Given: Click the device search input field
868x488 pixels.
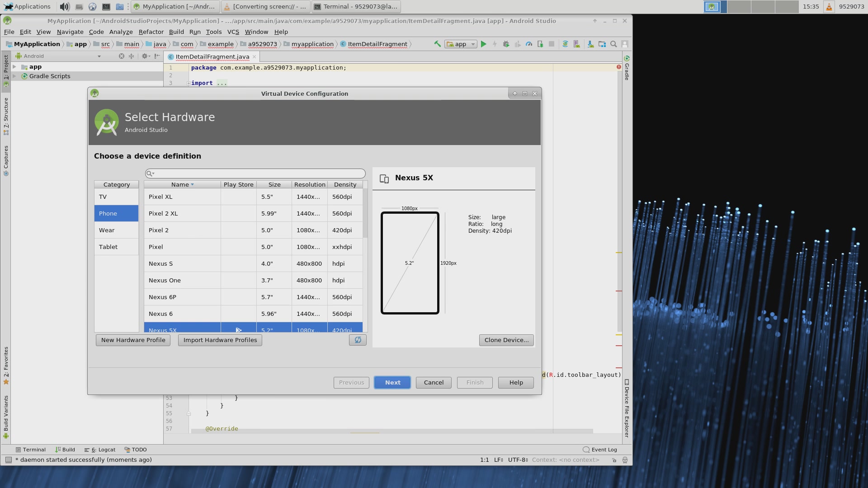Looking at the screenshot, I should [x=255, y=174].
